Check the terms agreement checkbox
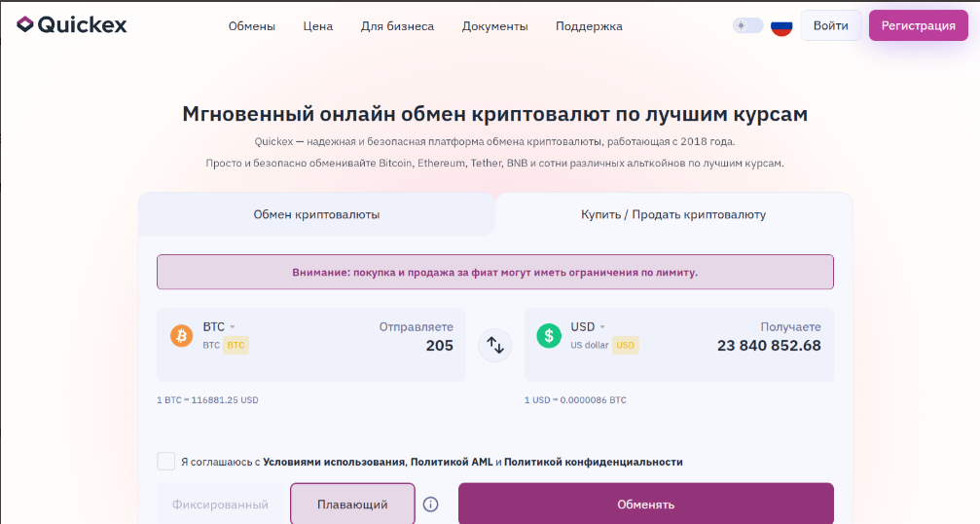980x524 pixels. tap(165, 462)
